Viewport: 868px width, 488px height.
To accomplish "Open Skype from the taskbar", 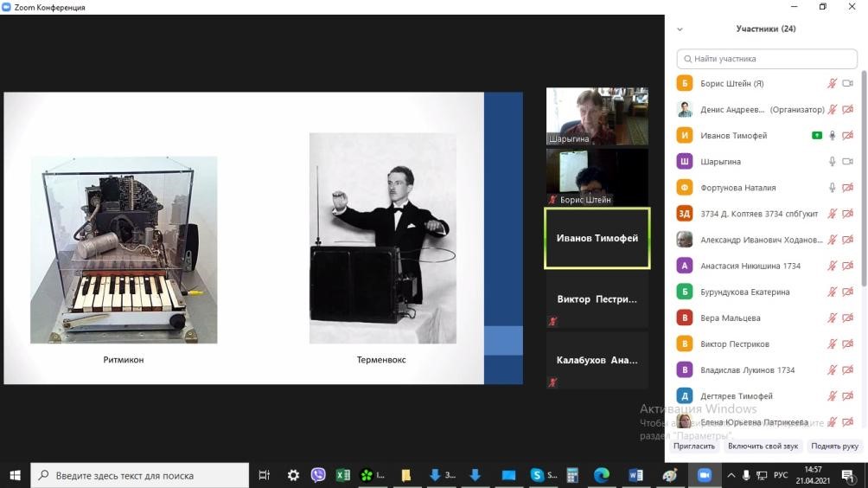I will (x=543, y=475).
